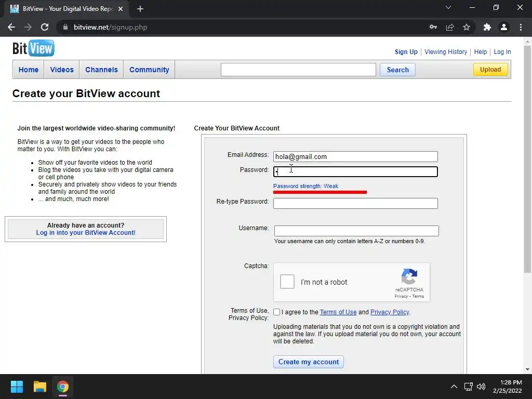Follow Log in into your BitView Account link
The width and height of the screenshot is (532, 399).
(86, 233)
